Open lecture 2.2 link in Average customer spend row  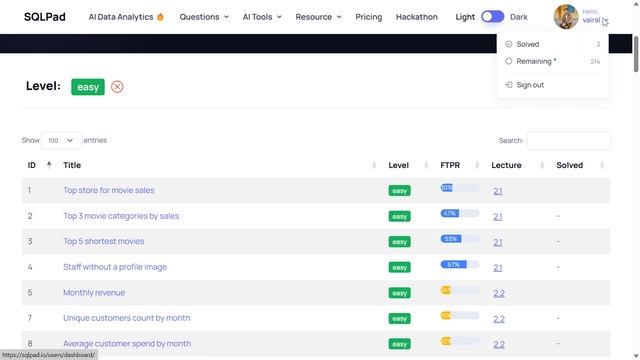point(499,344)
